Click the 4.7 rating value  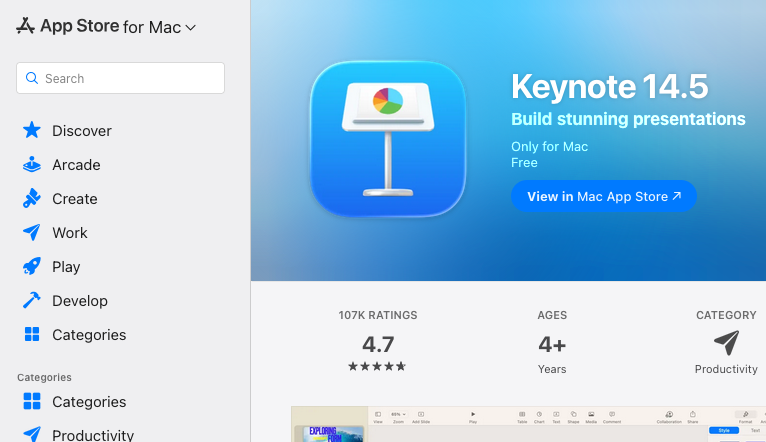(x=378, y=344)
